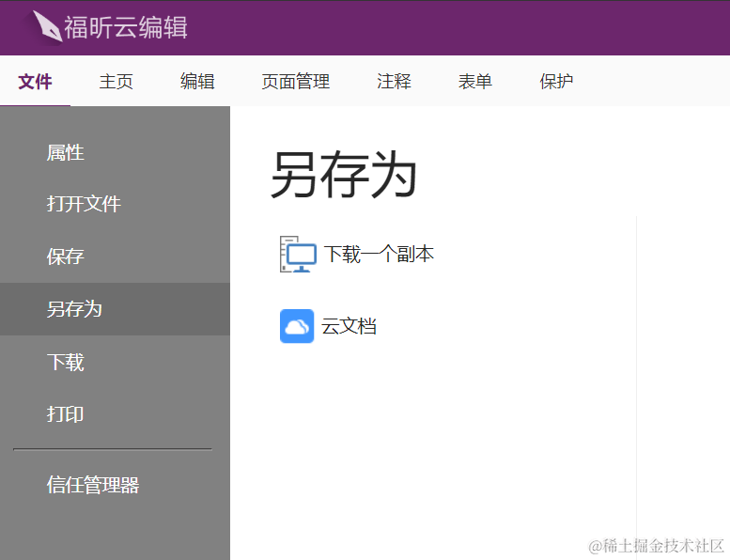The height and width of the screenshot is (560, 730).
Task: Click the blue cloud 云文档 icon
Action: pos(297,326)
